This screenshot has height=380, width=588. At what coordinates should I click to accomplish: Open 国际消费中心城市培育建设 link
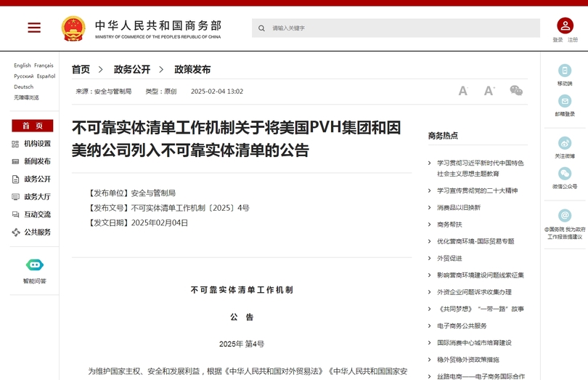(x=474, y=343)
